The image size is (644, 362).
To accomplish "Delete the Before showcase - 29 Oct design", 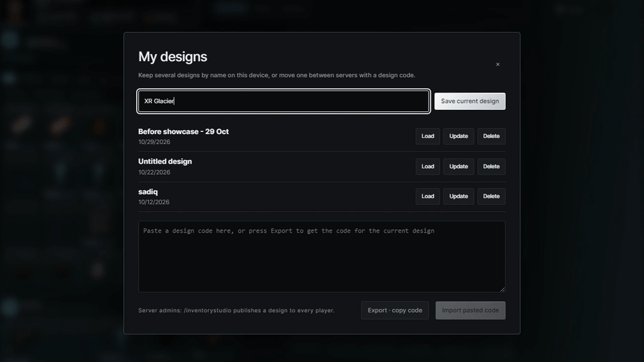I will tap(491, 136).
